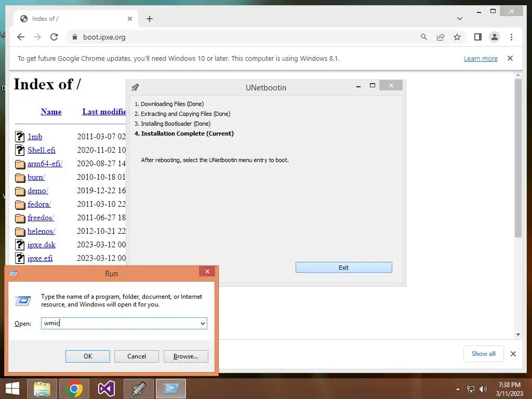Click the share page icon
The image size is (532, 399).
(x=441, y=37)
